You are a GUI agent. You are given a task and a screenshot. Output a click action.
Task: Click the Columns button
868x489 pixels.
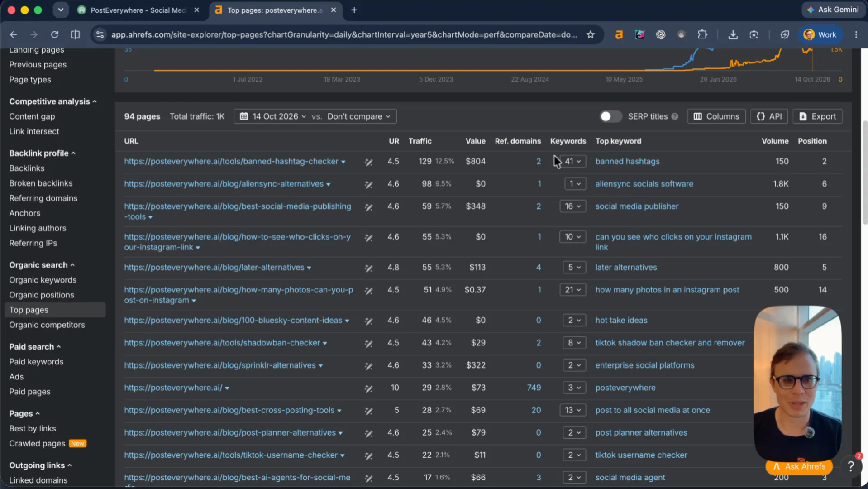[716, 116]
